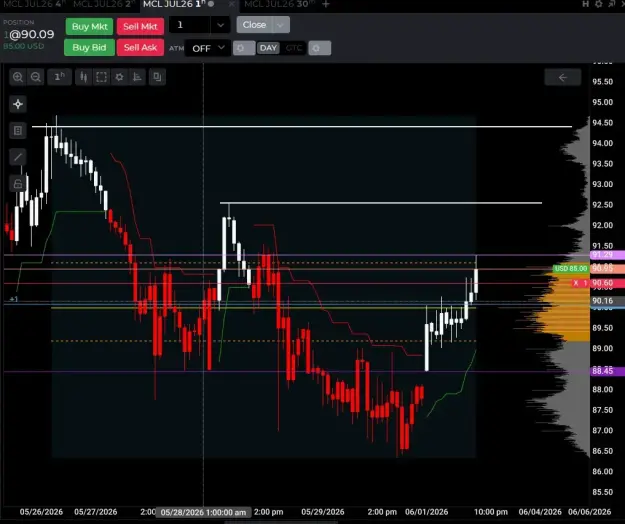This screenshot has width=625, height=524.
Task: Open order duration settings gear button
Action: (320, 48)
